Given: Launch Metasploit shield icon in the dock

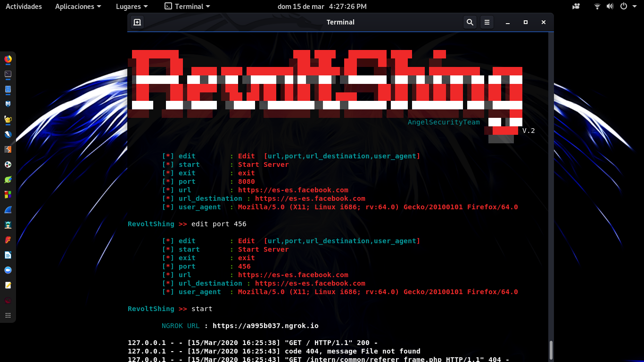Looking at the screenshot, I should point(8,104).
